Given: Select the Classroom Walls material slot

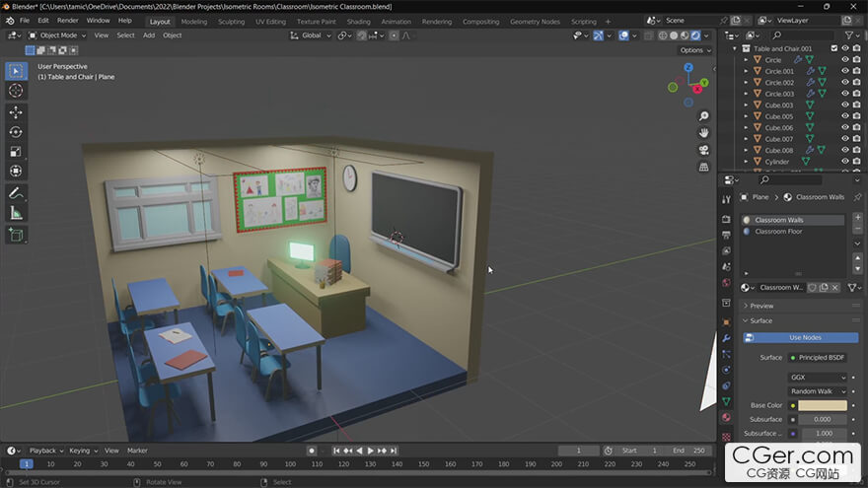Looking at the screenshot, I should 793,220.
